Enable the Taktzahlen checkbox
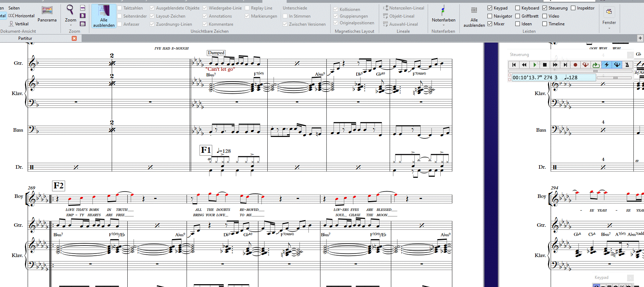 pyautogui.click(x=120, y=8)
